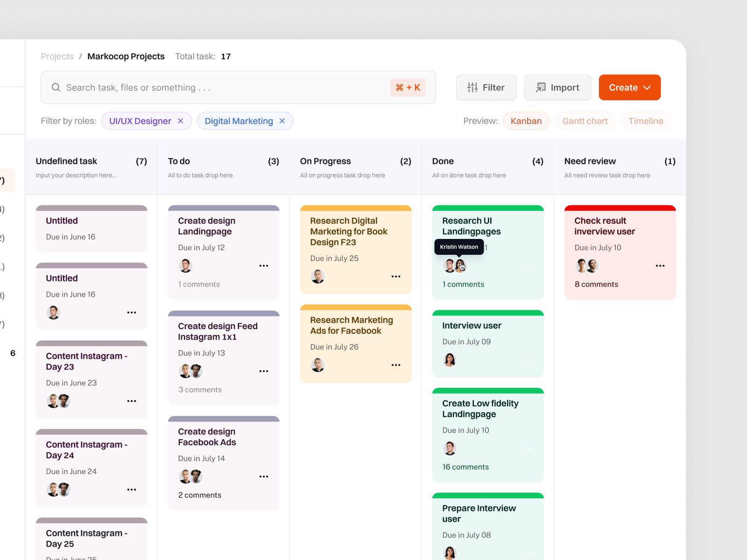The image size is (747, 560).
Task: Click the Filter sliders icon
Action: point(473,87)
